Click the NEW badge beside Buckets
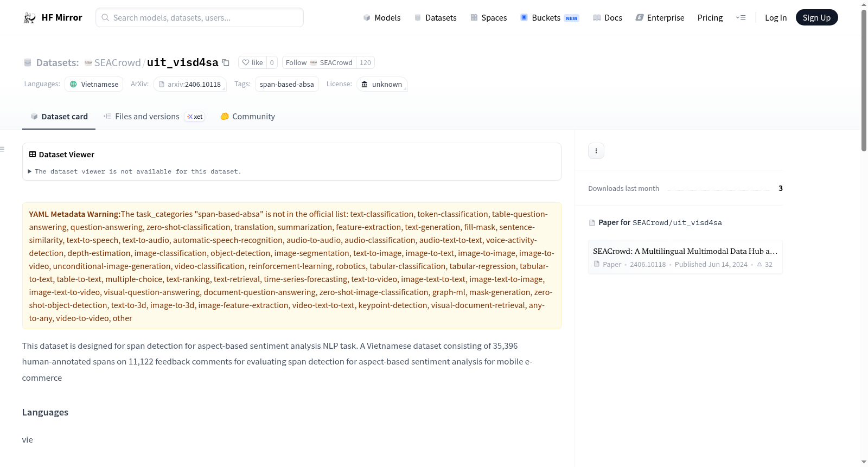This screenshot has width=868, height=467. (572, 18)
